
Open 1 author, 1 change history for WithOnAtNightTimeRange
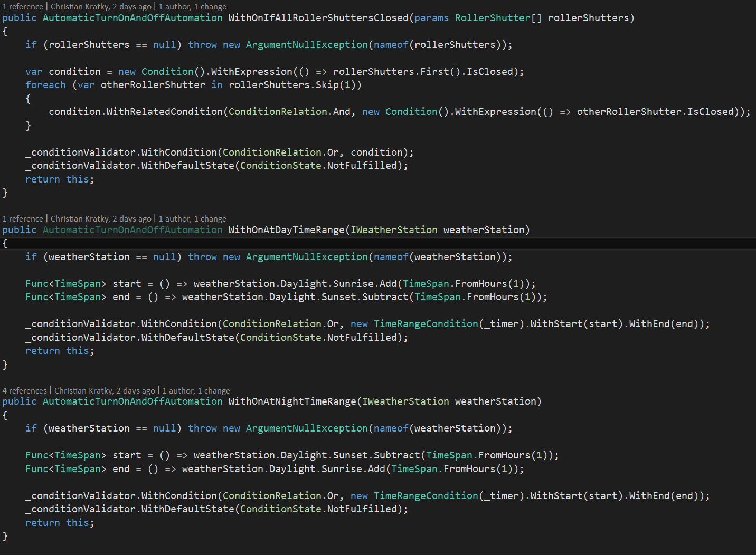pos(196,390)
